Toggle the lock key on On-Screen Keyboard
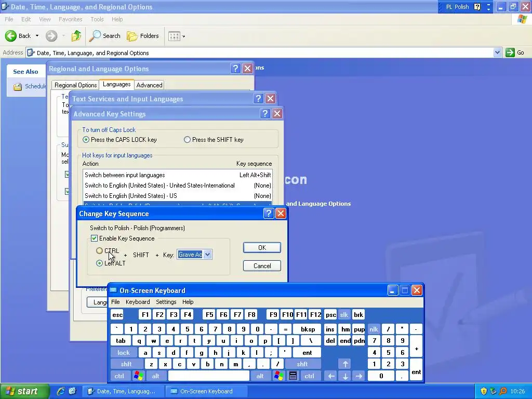 pyautogui.click(x=124, y=353)
